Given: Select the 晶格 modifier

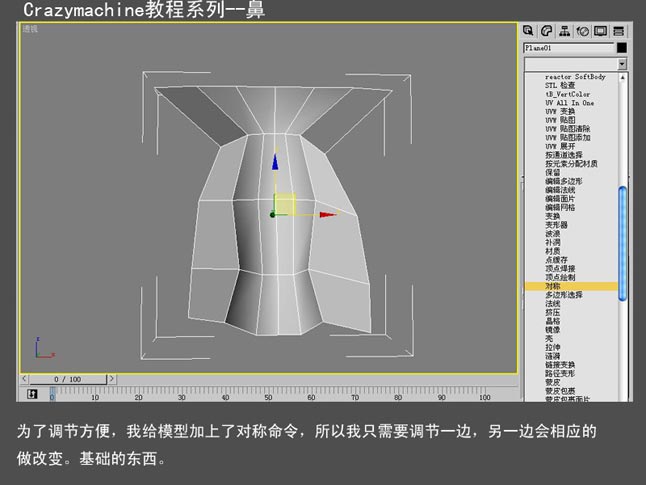Looking at the screenshot, I should (553, 321).
